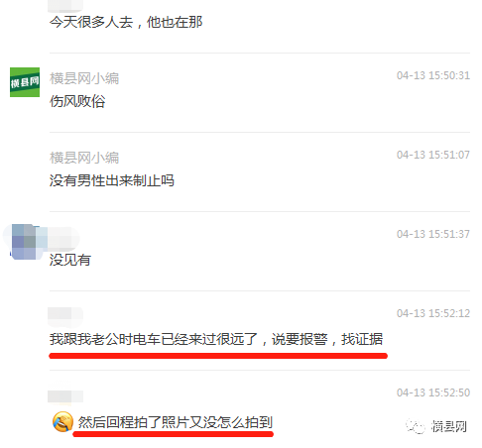This screenshot has width=482, height=448.
Task: Click the message 没有男性出来制止吗
Action: pyautogui.click(x=112, y=180)
